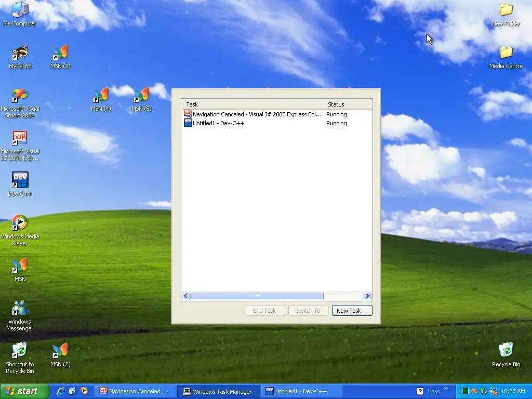Expand the Links toolbar chevron
Image resolution: width=532 pixels, height=399 pixels.
click(446, 389)
